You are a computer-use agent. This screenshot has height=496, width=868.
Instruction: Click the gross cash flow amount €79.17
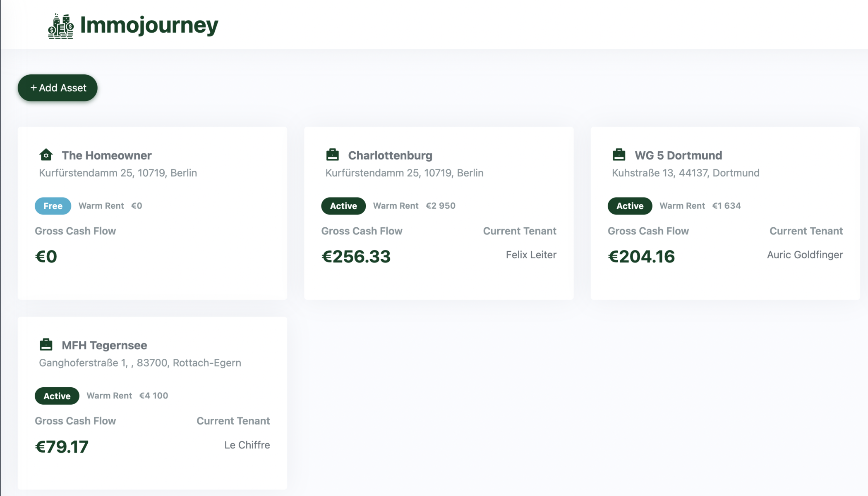tap(62, 447)
